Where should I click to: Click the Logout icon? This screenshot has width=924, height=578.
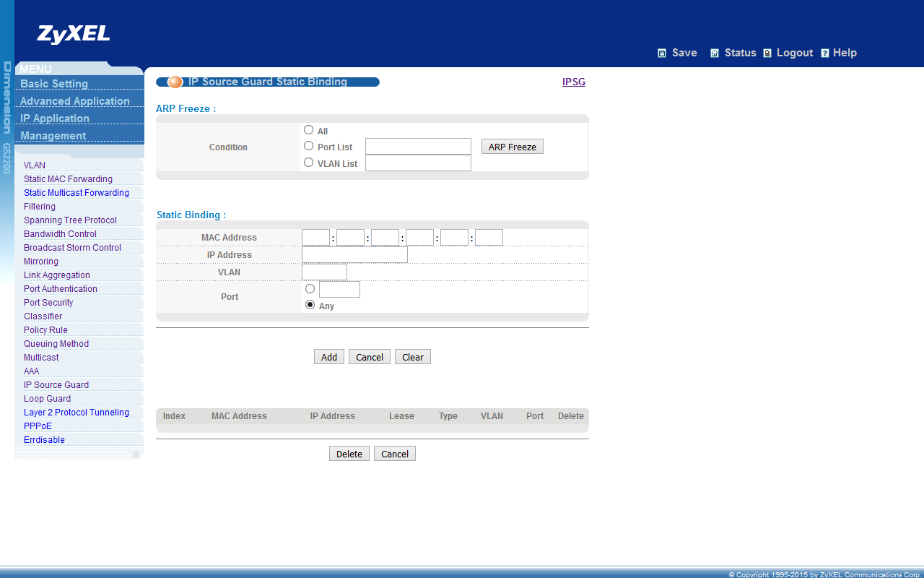(x=767, y=53)
